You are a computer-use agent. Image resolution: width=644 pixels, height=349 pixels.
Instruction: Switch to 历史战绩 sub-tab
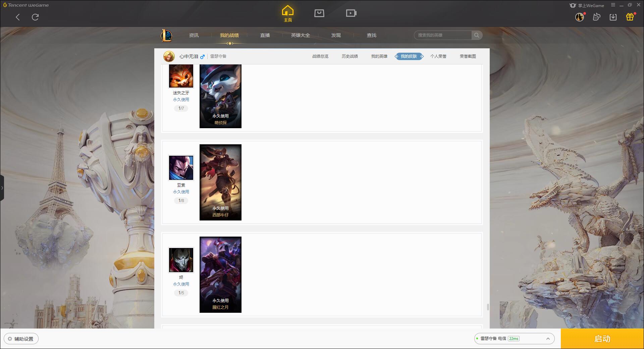coord(350,56)
